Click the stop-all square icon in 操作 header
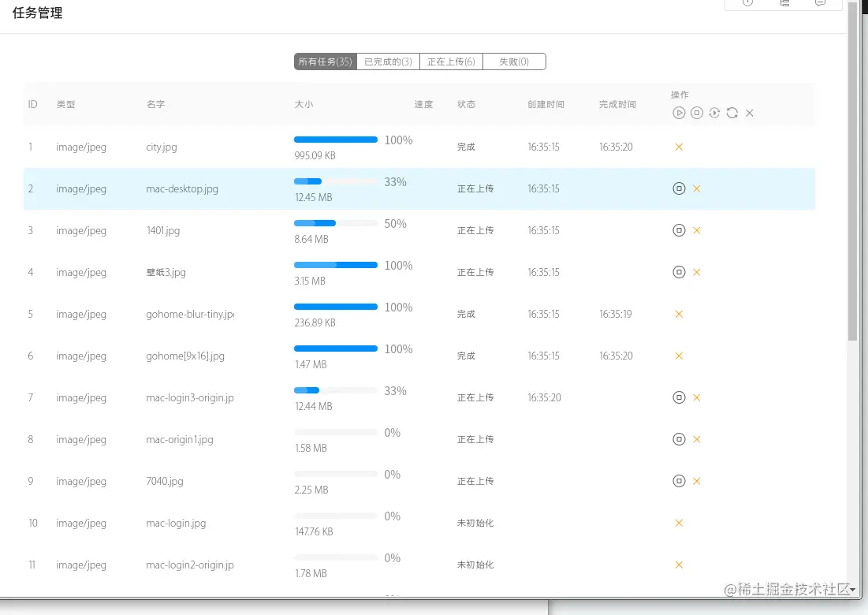 coord(697,113)
